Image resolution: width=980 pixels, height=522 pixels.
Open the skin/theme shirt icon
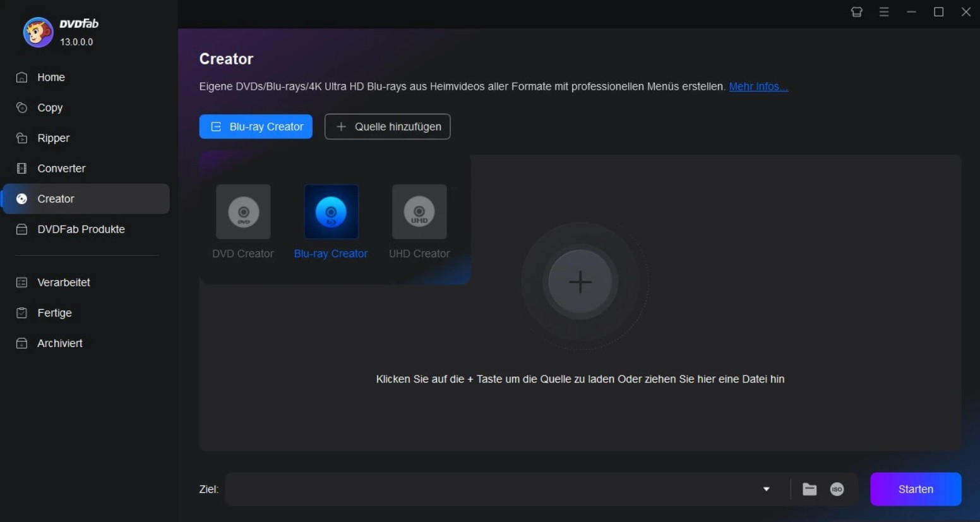[x=857, y=12]
